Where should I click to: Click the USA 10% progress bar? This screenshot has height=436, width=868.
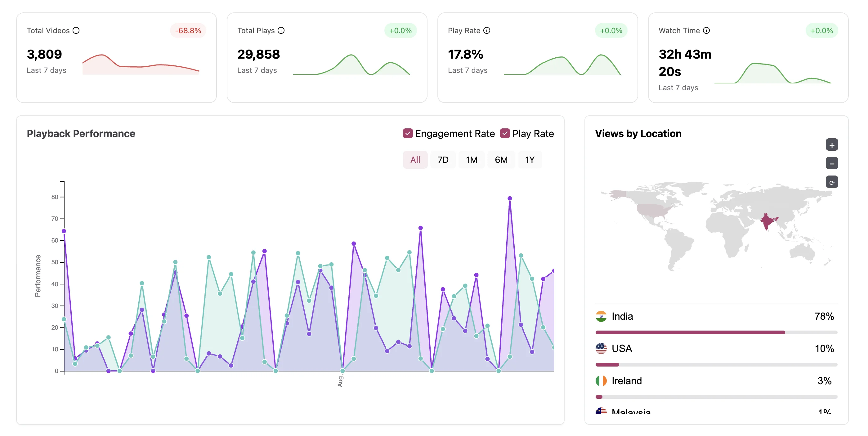[716, 365]
